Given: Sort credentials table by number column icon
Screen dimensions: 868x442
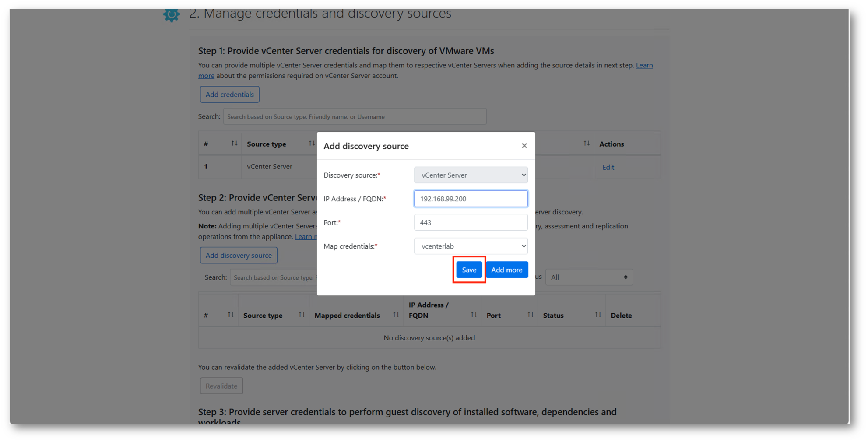Looking at the screenshot, I should pos(234,144).
